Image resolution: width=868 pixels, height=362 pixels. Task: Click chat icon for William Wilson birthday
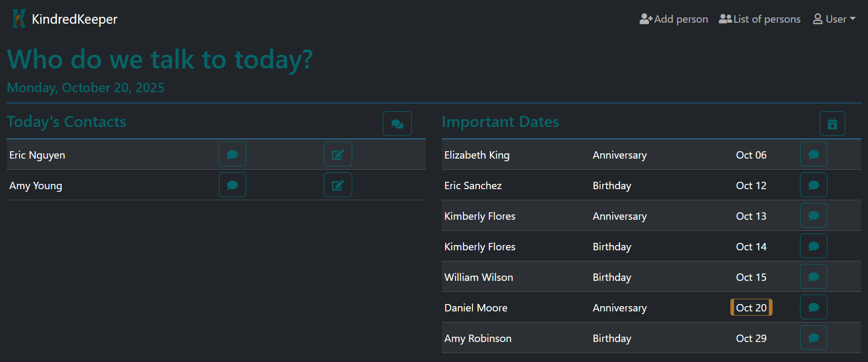(x=813, y=277)
